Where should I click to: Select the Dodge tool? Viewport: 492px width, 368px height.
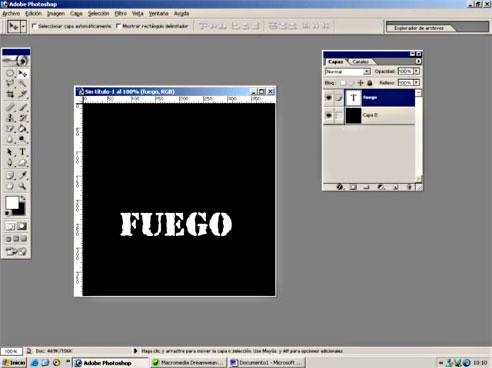(22, 139)
